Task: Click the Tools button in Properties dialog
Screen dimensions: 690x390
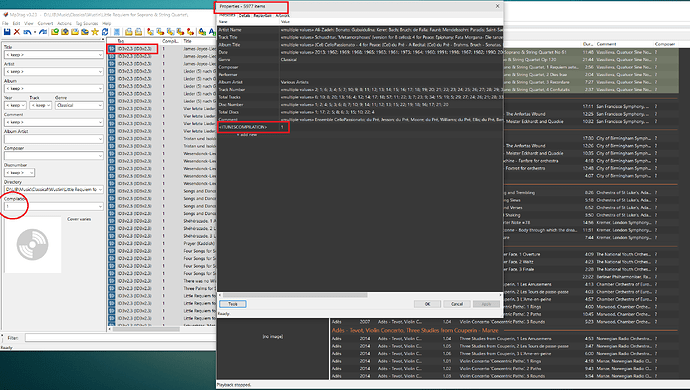Action: point(233,304)
